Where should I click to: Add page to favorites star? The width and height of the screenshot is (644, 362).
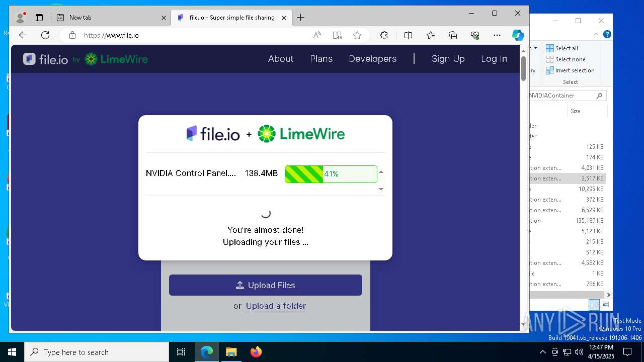pyautogui.click(x=357, y=35)
